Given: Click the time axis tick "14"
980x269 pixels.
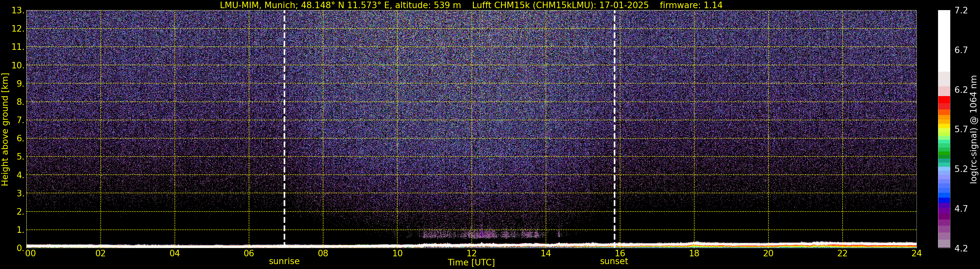Looking at the screenshot, I should pos(545,253).
